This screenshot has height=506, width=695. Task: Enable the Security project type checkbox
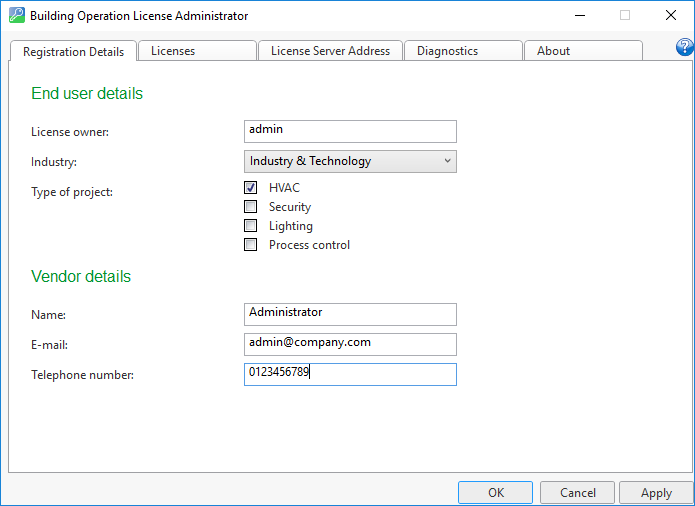tap(250, 206)
